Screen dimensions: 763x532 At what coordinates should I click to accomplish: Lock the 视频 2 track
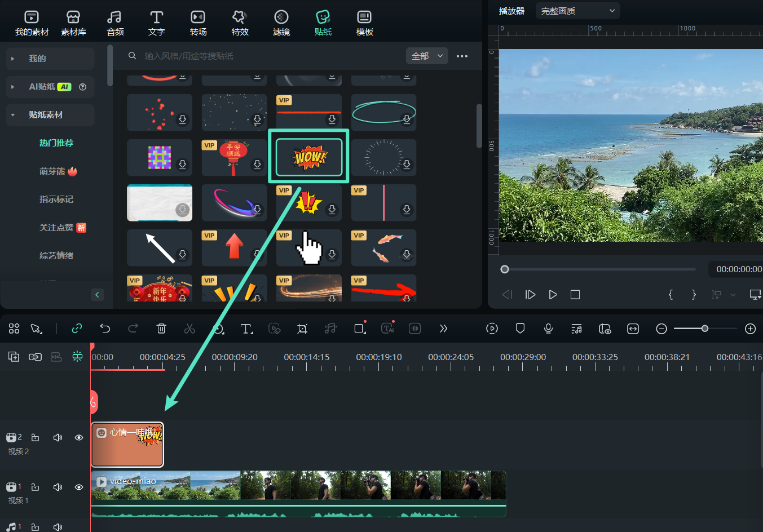[35, 437]
